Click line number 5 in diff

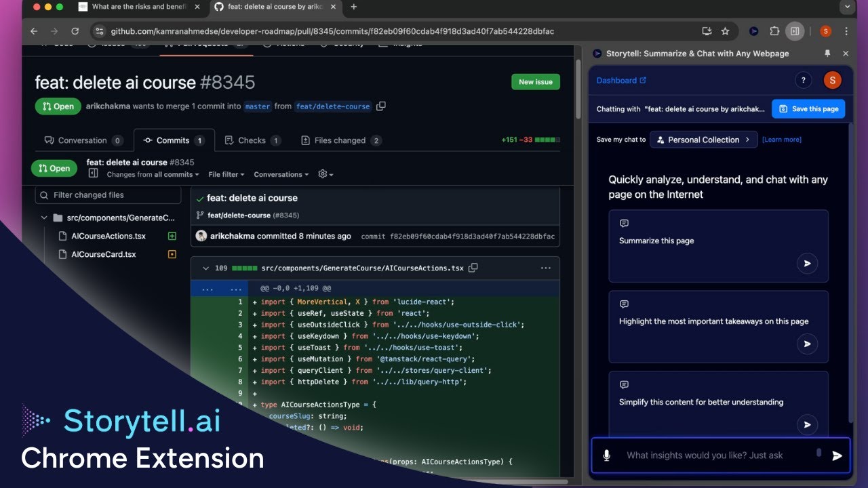240,348
